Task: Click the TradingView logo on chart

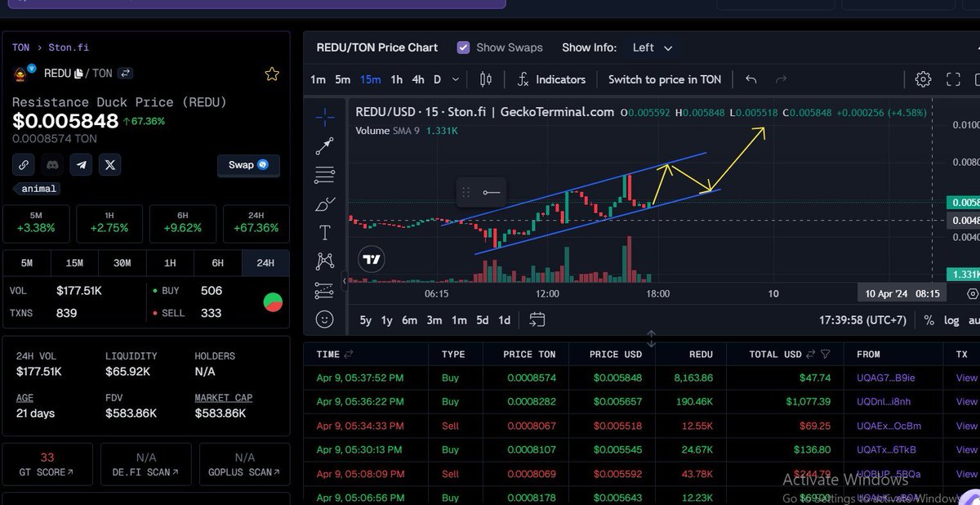Action: [x=372, y=260]
